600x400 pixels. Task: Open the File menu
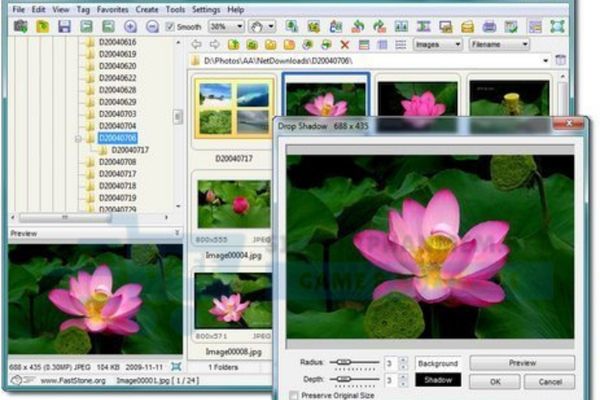point(19,9)
